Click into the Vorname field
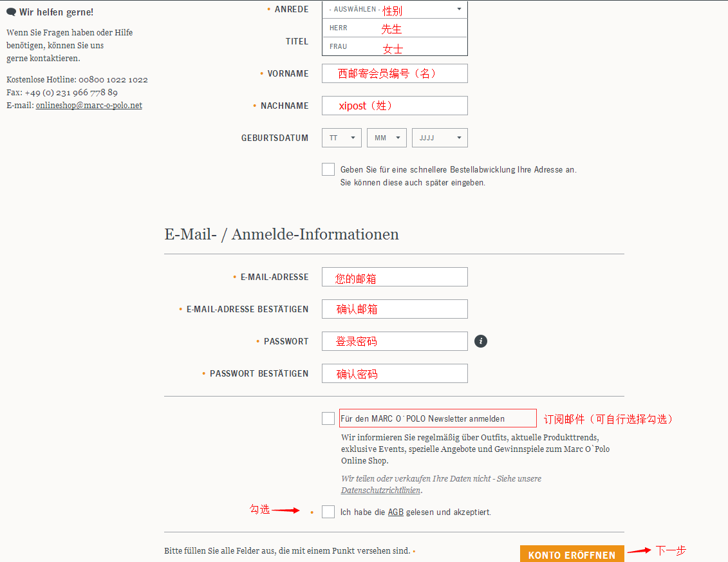The height and width of the screenshot is (562, 728). click(x=395, y=73)
